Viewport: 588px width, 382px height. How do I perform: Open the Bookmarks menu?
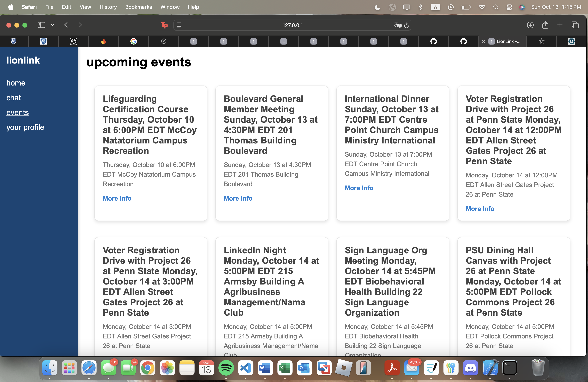click(138, 7)
